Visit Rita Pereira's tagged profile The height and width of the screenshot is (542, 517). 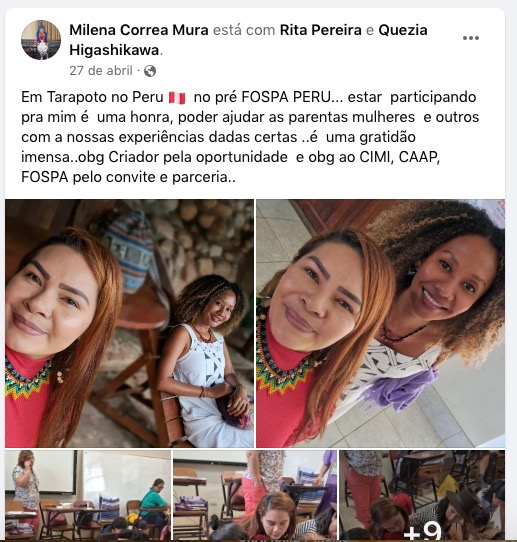[321, 30]
